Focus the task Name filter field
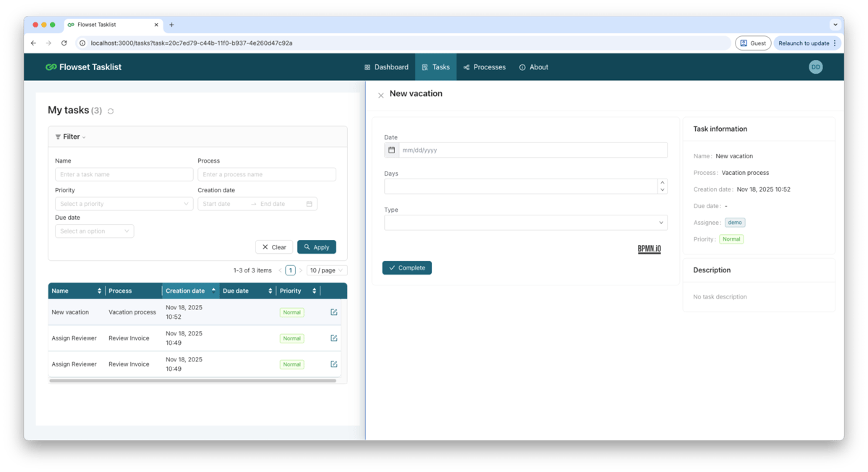The image size is (868, 472). (124, 174)
